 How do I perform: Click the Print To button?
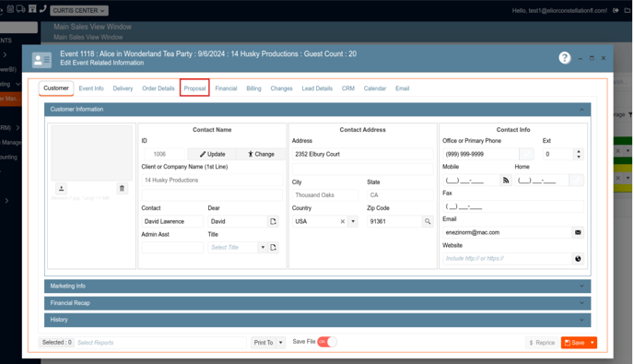point(264,343)
